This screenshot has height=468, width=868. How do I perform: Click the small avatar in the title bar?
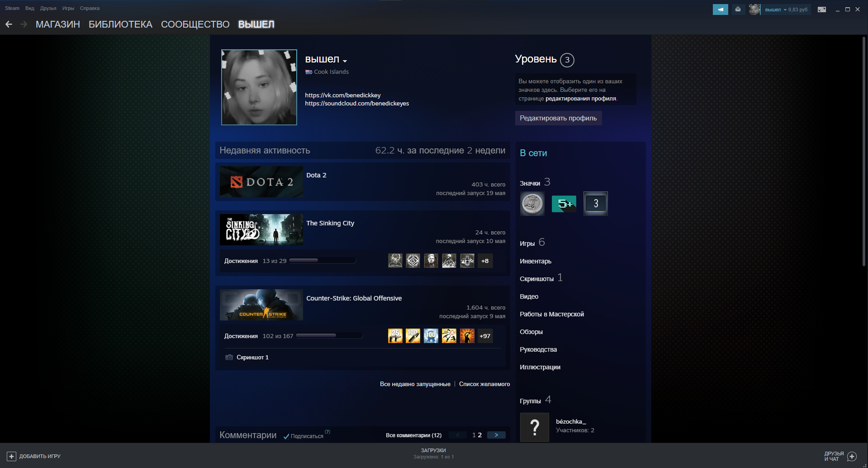click(x=754, y=10)
